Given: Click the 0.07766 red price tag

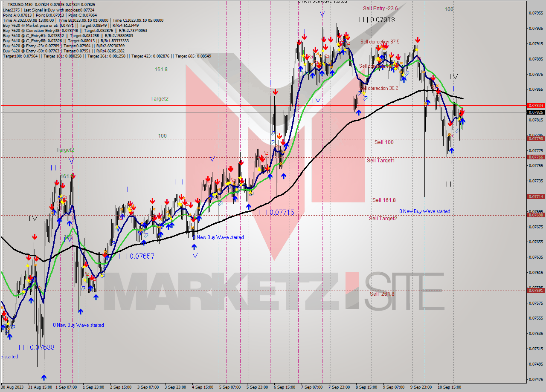Looking at the screenshot, I should pos(536,157).
